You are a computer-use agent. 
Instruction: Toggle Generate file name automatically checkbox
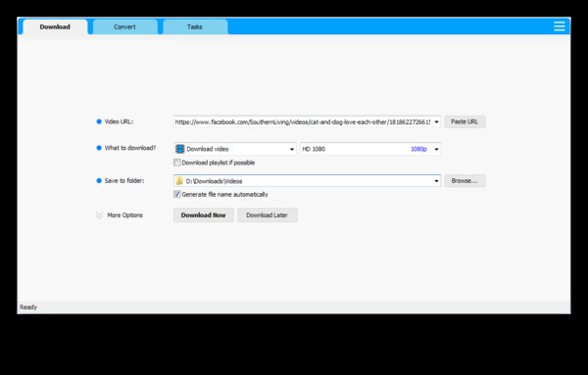[177, 194]
